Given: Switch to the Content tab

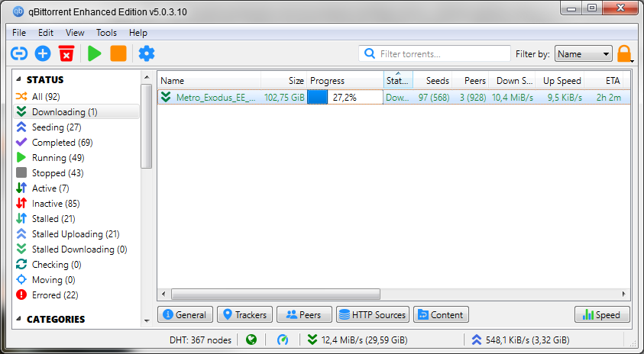Looking at the screenshot, I should (441, 314).
